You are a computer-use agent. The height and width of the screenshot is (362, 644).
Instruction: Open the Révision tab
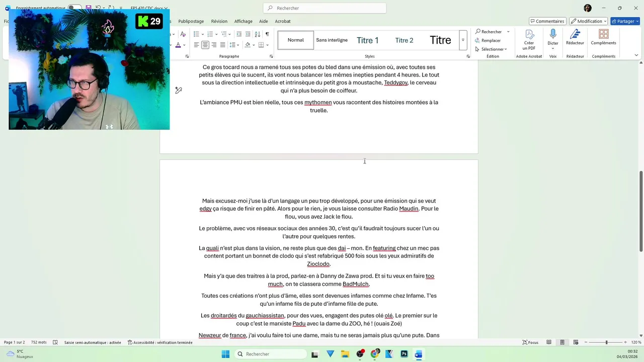[219, 21]
